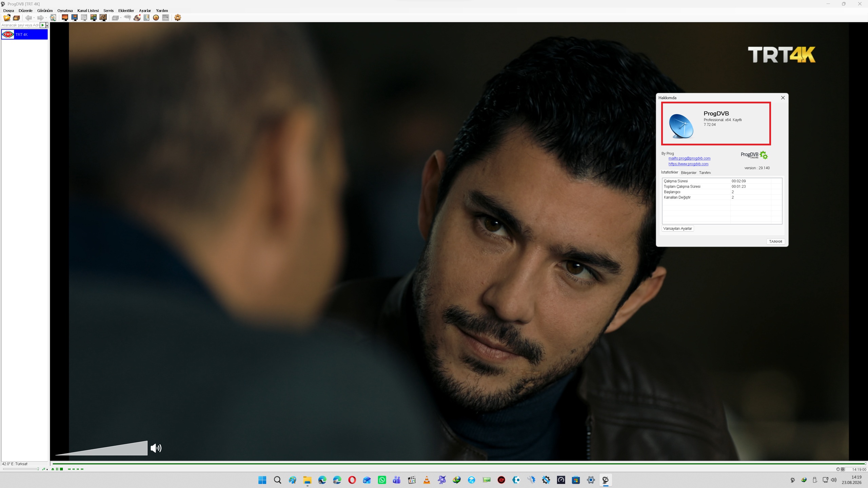Expand the forward arrow history dropdown
Screen dimensions: 868x488
[46, 18]
